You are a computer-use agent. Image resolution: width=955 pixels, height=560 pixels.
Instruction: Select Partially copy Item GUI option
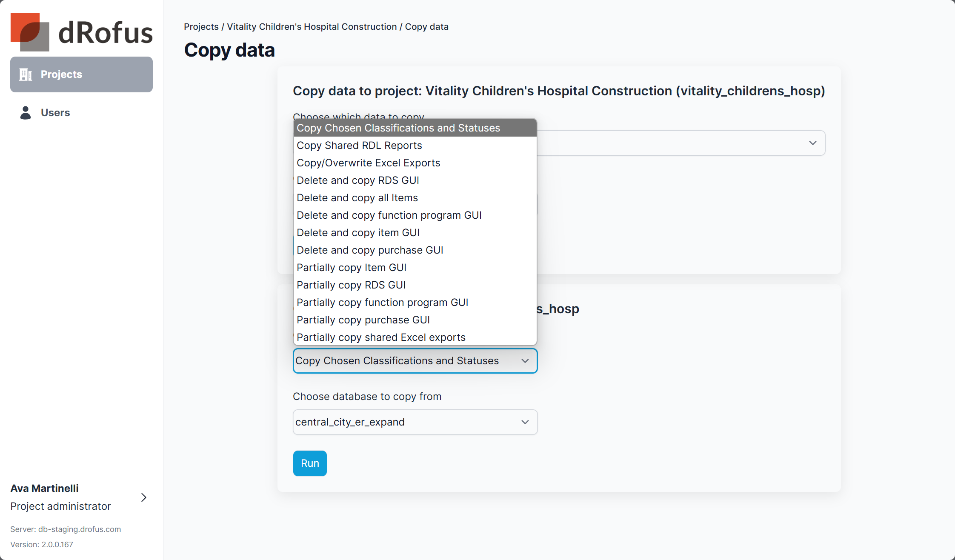coord(351,268)
